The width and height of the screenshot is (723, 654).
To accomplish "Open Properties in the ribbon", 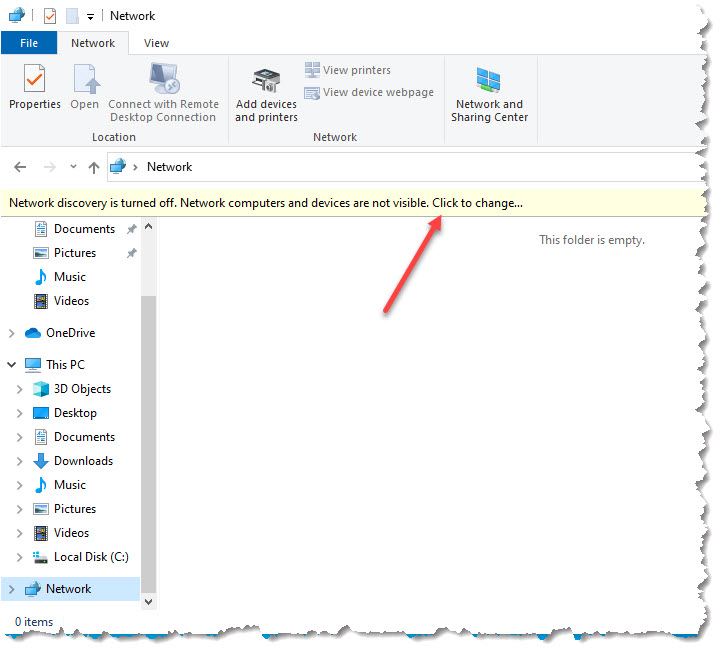I will click(x=35, y=90).
